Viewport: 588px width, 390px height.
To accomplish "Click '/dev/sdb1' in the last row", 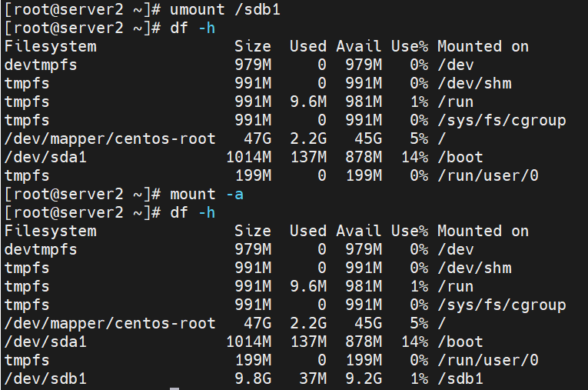I will point(45,378).
